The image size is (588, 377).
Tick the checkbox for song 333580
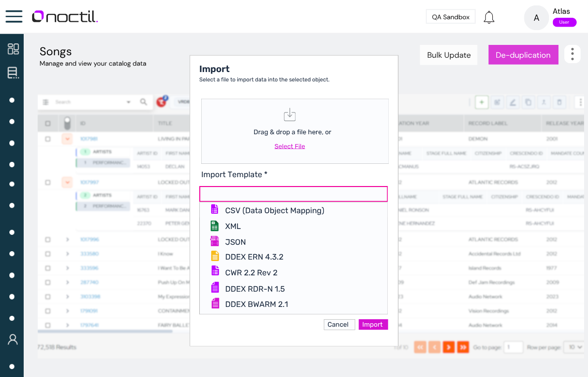point(48,254)
